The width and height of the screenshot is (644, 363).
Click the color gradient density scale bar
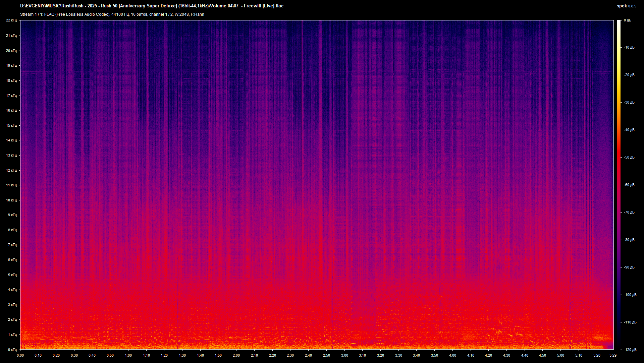coord(619,184)
